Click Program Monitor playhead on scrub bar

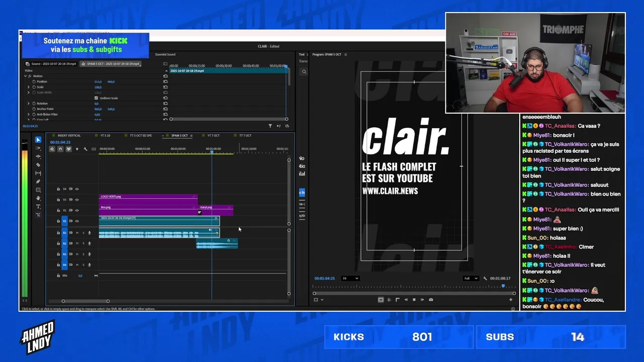[503, 286]
